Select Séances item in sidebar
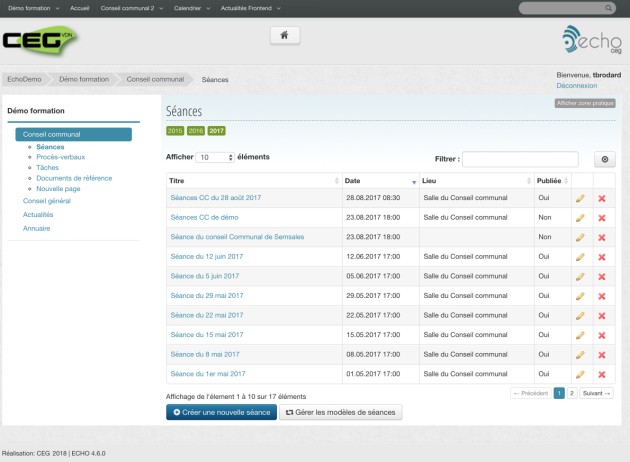630x462 pixels. [x=50, y=147]
